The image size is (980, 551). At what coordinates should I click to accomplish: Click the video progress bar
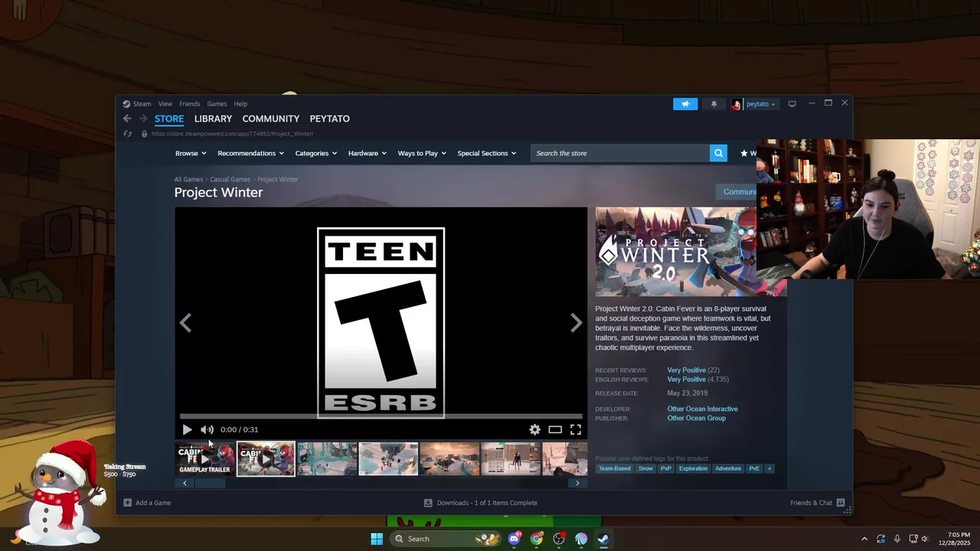(381, 416)
